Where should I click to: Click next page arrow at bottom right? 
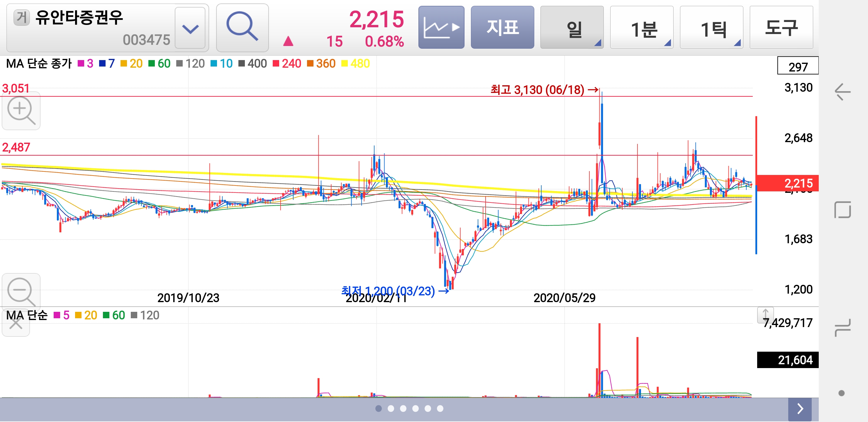coord(800,409)
